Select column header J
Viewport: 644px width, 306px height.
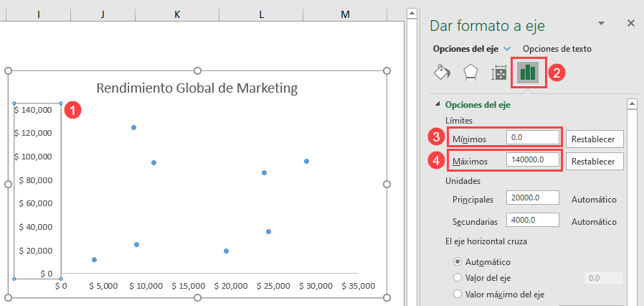(103, 14)
